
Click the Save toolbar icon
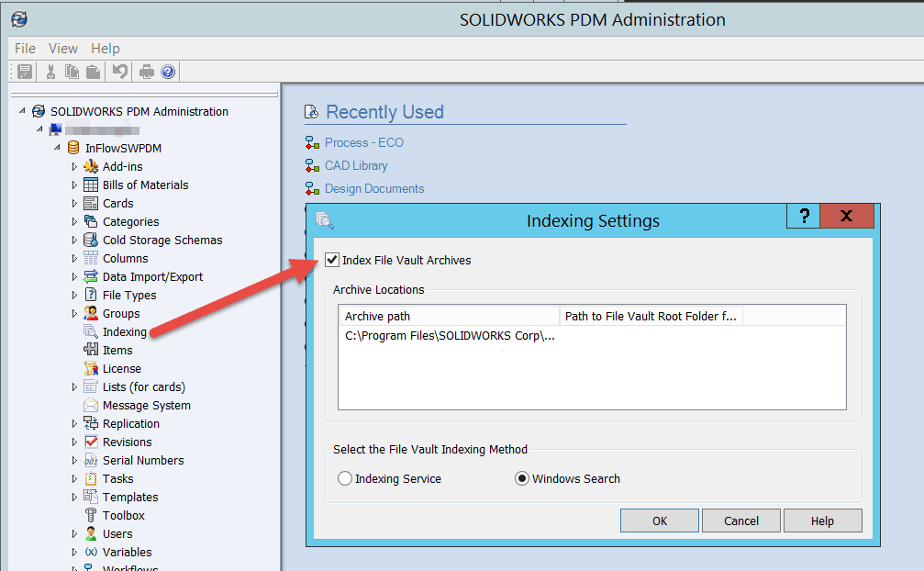pyautogui.click(x=25, y=72)
